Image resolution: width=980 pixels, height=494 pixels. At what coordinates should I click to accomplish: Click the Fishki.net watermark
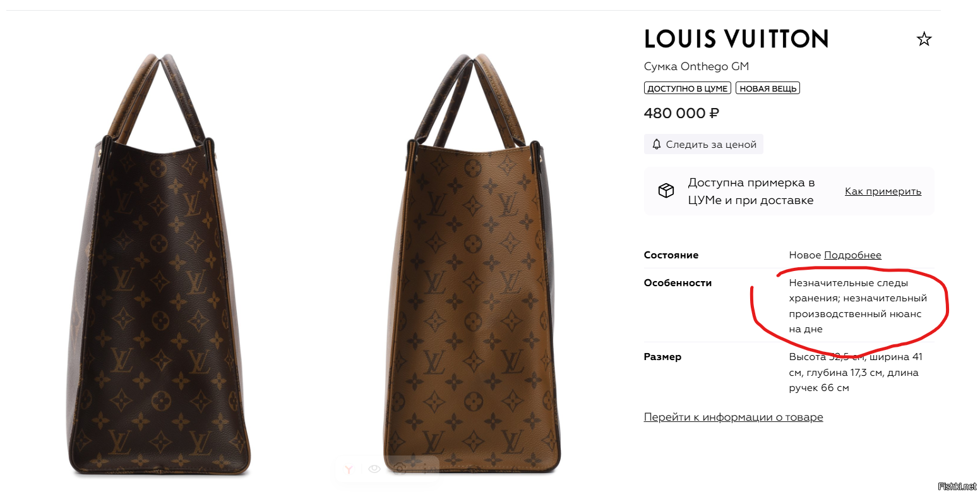(x=957, y=486)
